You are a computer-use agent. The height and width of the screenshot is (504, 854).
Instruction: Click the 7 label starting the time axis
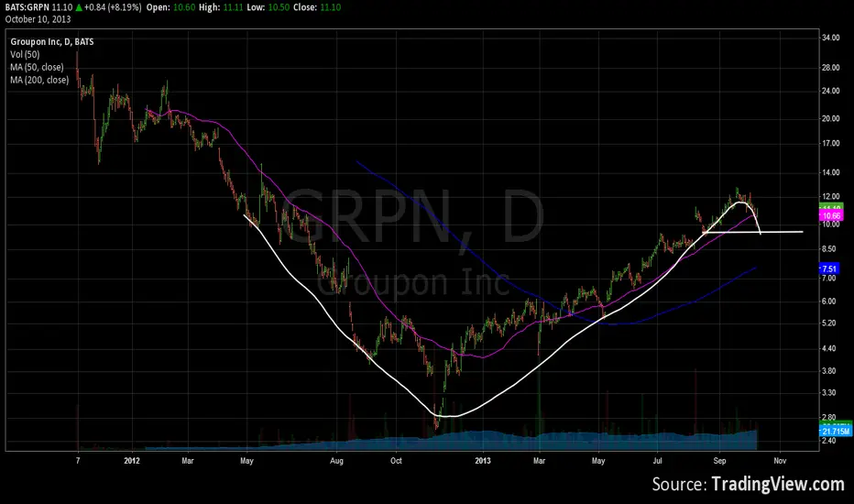[x=78, y=461]
